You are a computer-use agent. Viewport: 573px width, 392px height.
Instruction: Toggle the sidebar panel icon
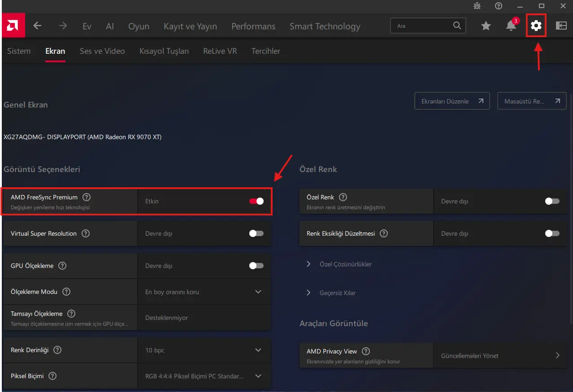561,26
